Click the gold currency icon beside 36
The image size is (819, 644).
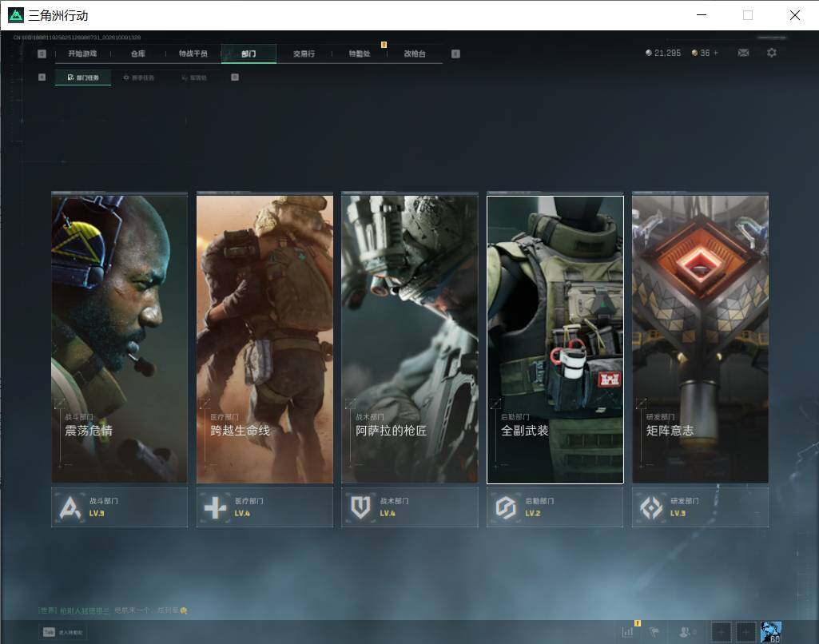pos(694,53)
